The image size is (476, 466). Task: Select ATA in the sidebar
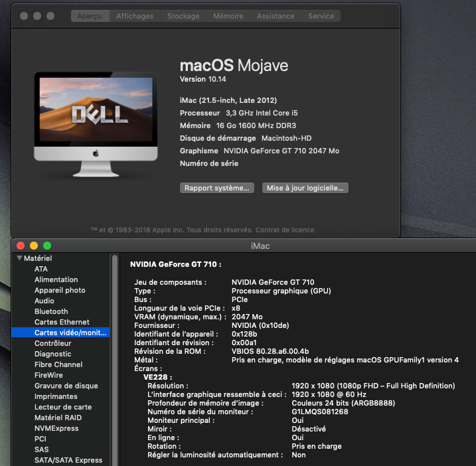41,269
